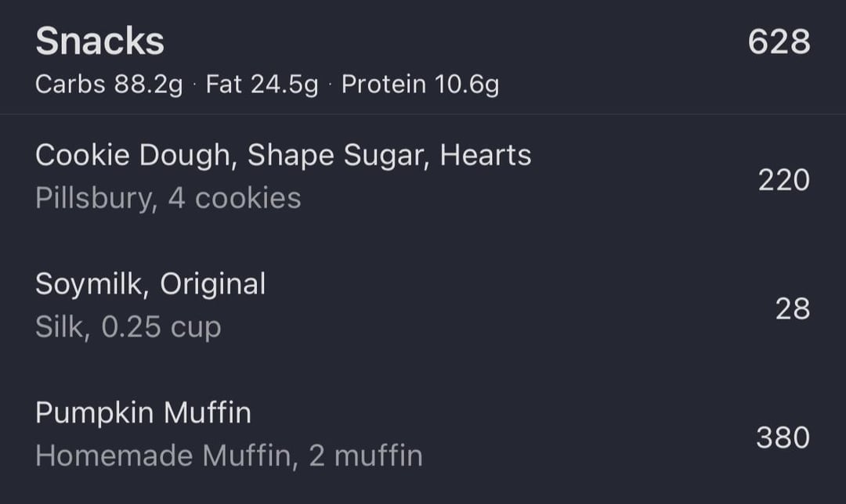This screenshot has height=504, width=846.
Task: Select the 220 calorie value
Action: [784, 180]
